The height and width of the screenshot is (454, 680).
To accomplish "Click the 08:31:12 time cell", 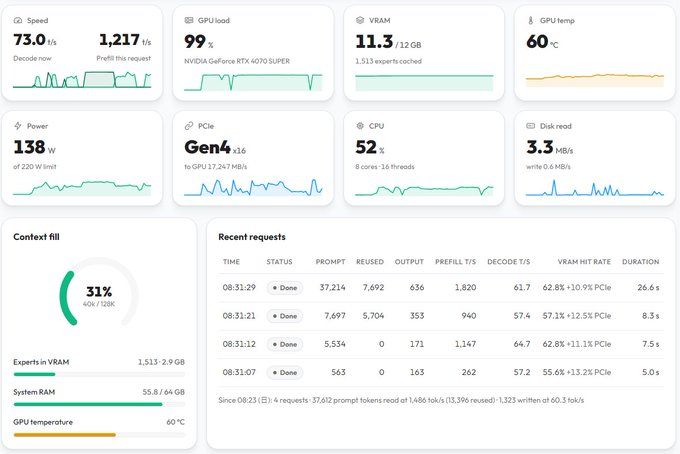I will [x=239, y=344].
